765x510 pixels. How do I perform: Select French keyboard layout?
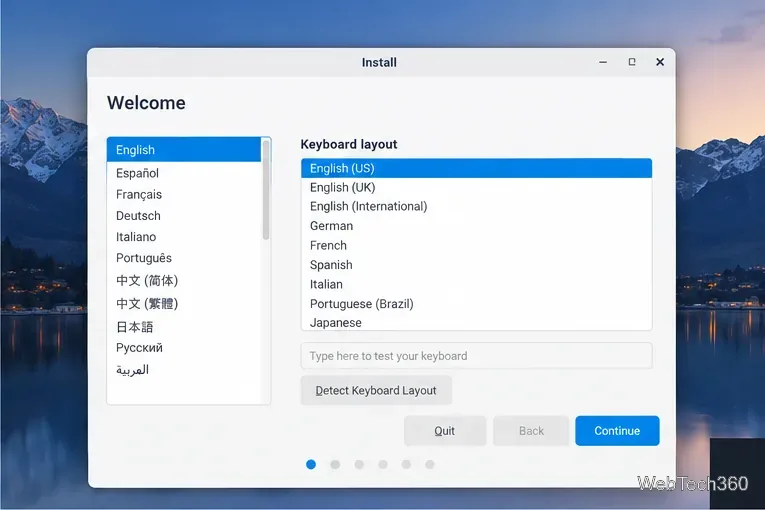(476, 245)
